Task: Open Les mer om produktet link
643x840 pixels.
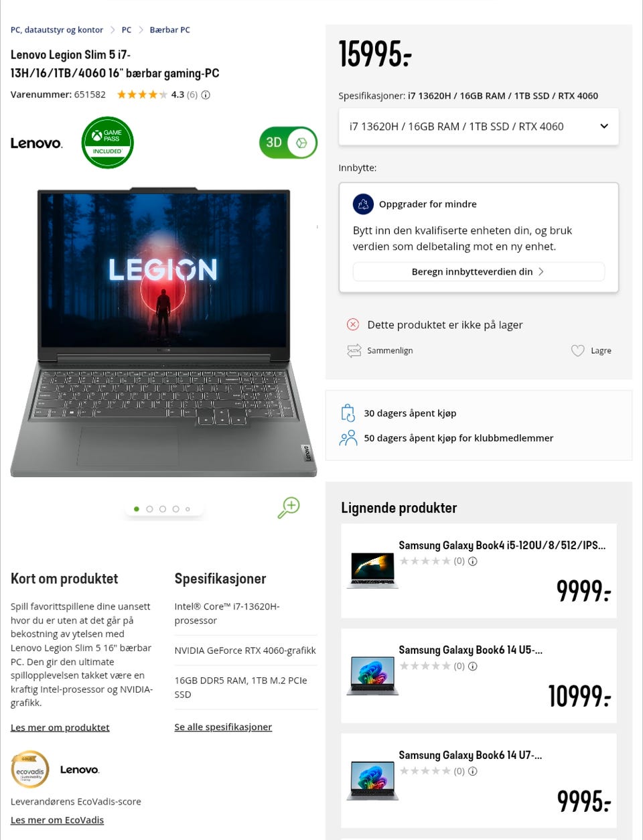Action: (60, 727)
